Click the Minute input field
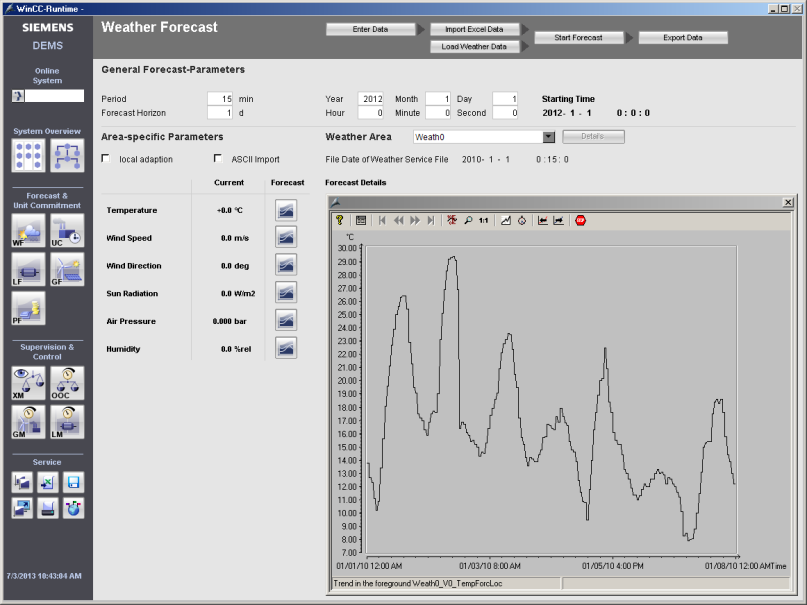The image size is (807, 605). [438, 113]
